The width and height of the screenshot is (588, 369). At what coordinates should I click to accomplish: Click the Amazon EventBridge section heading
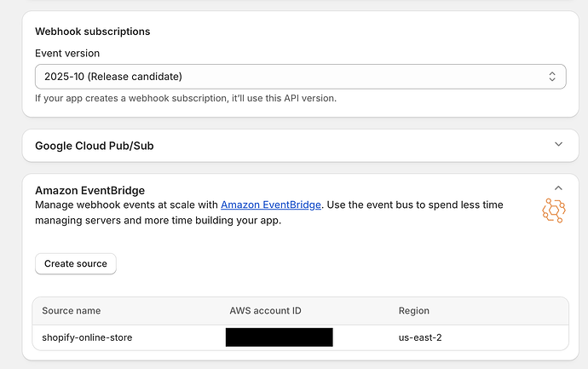pyautogui.click(x=89, y=190)
